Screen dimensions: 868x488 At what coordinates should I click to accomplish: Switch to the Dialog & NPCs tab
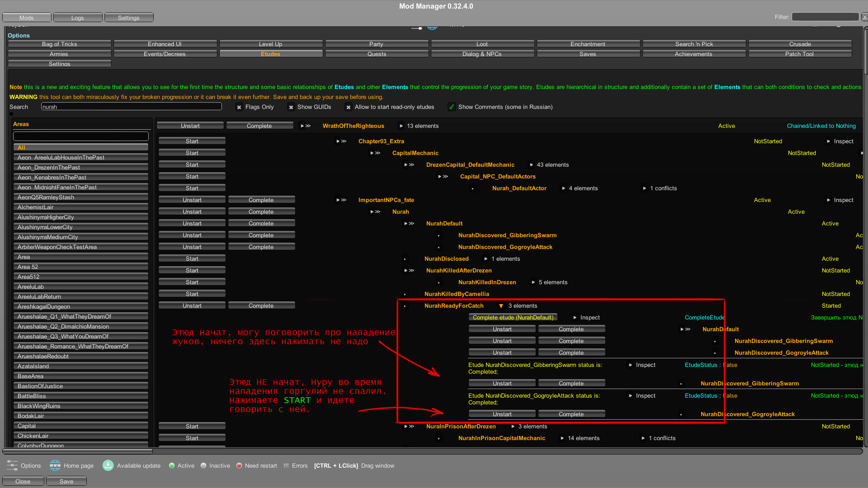[482, 54]
